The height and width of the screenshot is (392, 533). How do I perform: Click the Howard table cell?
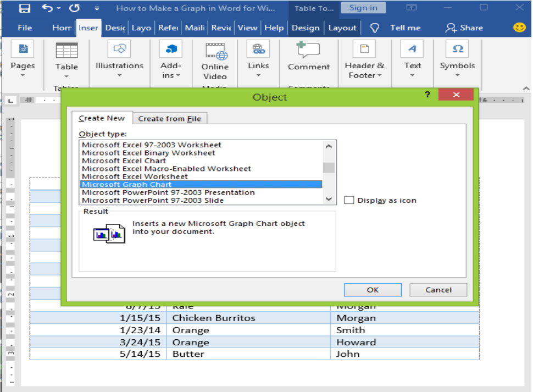click(404, 342)
